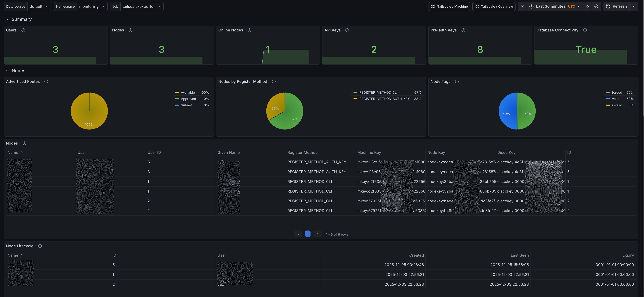The width and height of the screenshot is (644, 297).
Task: Click the Refresh button
Action: pyautogui.click(x=616, y=6)
